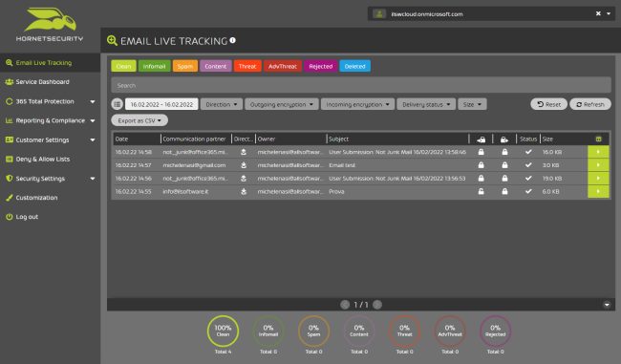Toggle the Content filter tag

pyautogui.click(x=216, y=66)
